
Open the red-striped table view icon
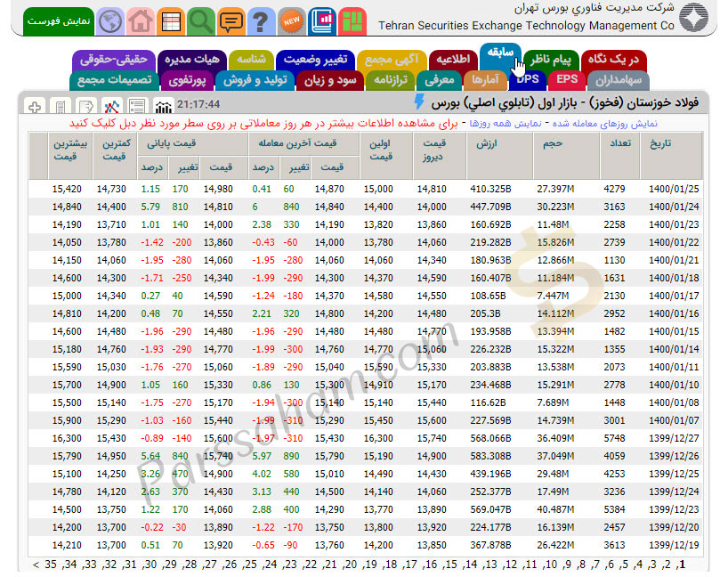[171, 21]
